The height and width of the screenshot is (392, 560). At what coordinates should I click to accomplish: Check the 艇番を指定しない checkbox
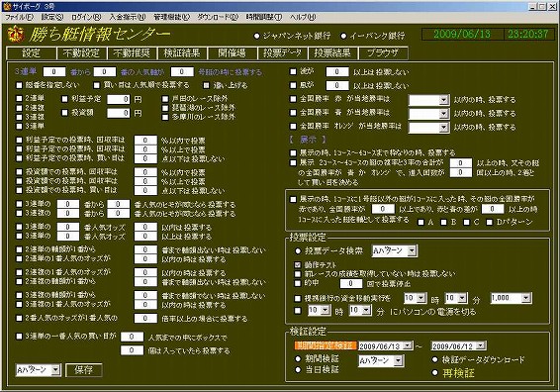click(19, 85)
